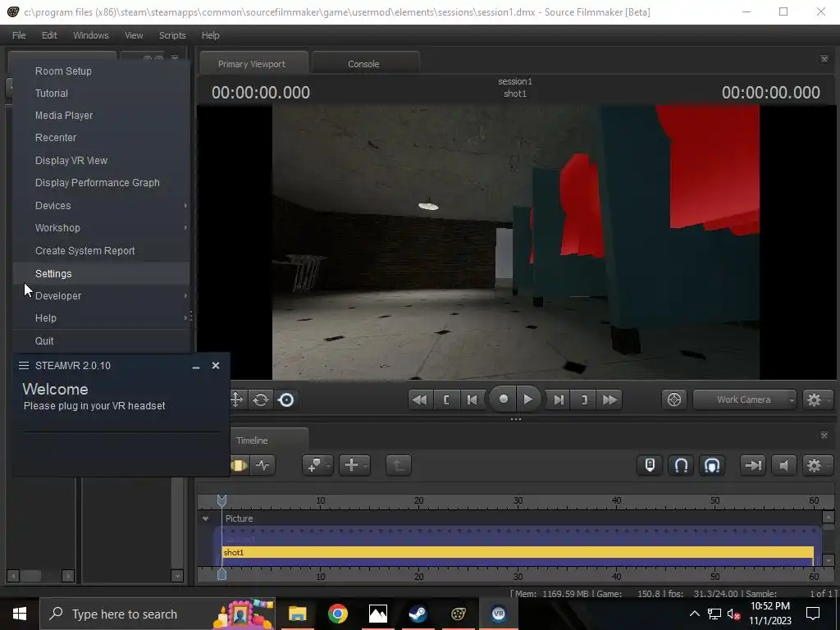Open SteamVR Settings

click(x=101, y=273)
